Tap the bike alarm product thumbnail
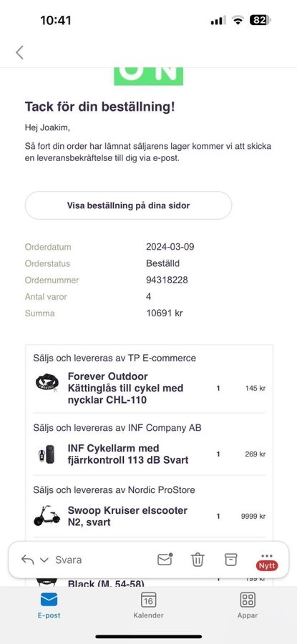 47,454
